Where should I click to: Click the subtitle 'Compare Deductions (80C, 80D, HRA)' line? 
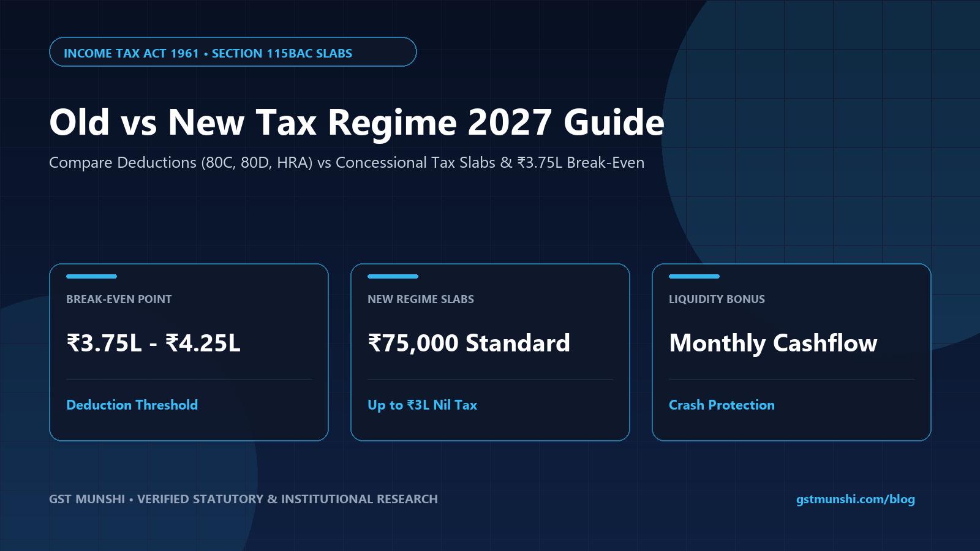click(x=347, y=162)
